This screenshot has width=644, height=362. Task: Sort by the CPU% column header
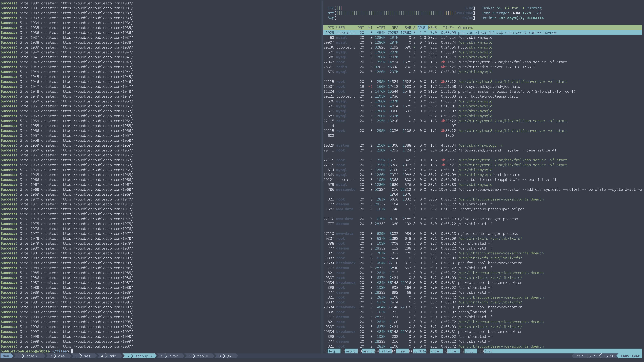coord(422,28)
